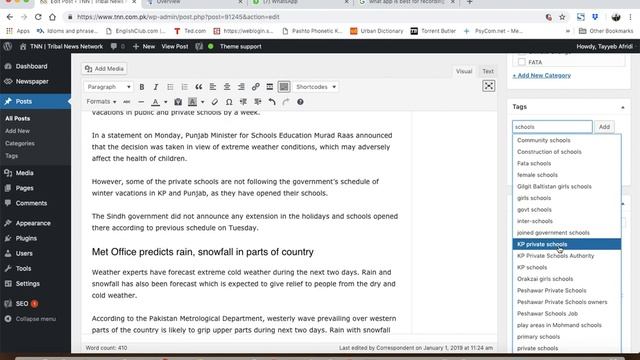Viewport: 640px width, 360px height.
Task: Decrease indent
Action: [243, 102]
